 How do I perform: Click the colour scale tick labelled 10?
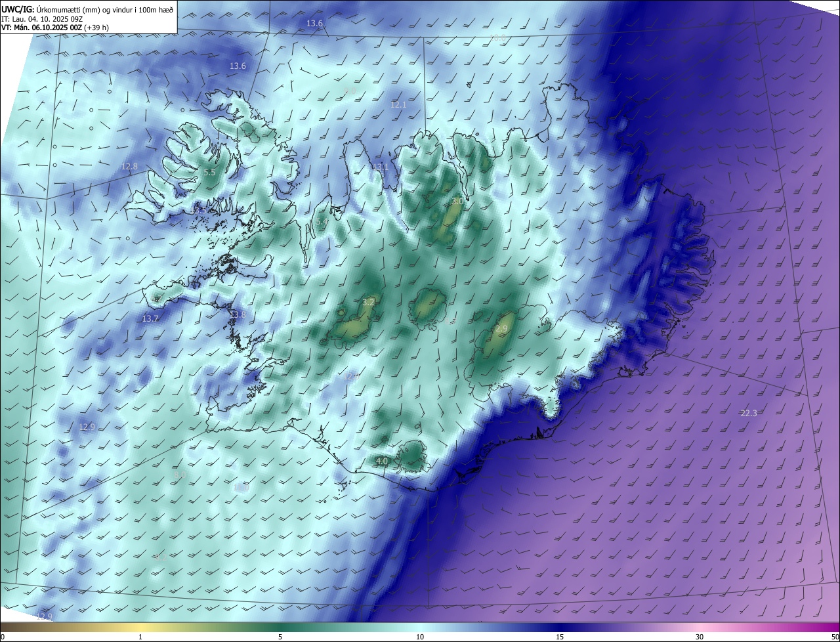tap(420, 637)
